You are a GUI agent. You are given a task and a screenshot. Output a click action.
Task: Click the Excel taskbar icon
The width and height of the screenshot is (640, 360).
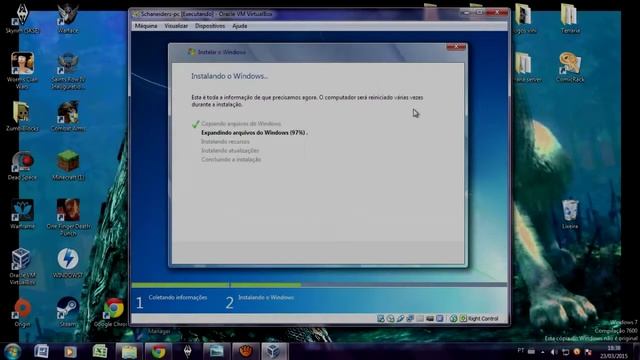pyautogui.click(x=100, y=351)
